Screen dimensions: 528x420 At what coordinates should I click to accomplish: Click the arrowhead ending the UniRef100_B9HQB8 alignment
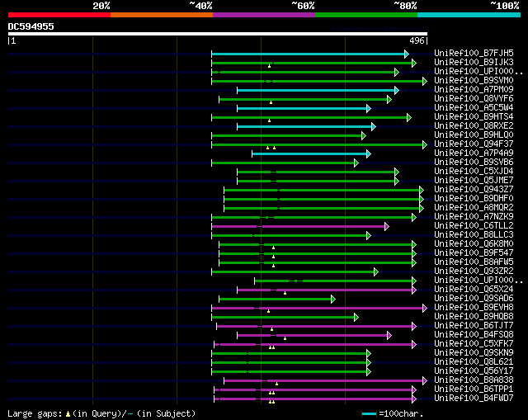[356, 318]
